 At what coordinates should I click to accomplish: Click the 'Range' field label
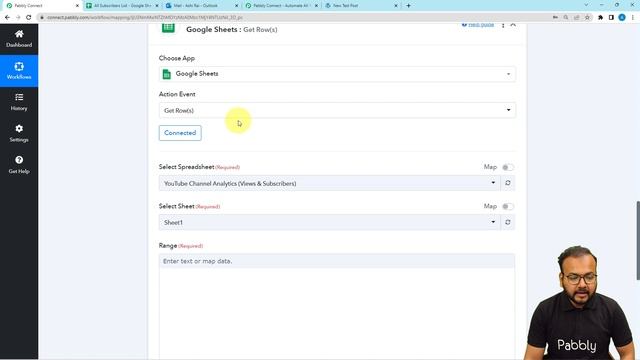point(168,246)
